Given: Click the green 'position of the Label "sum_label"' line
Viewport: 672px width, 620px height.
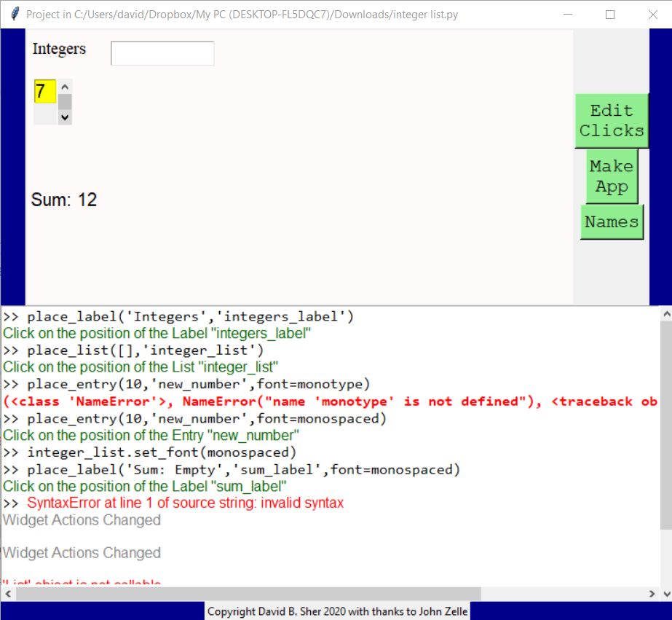Looking at the screenshot, I should coord(145,486).
